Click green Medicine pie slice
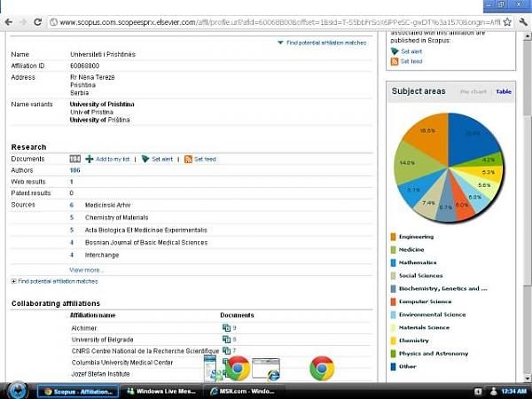The width and height of the screenshot is (532, 399). pos(412,163)
